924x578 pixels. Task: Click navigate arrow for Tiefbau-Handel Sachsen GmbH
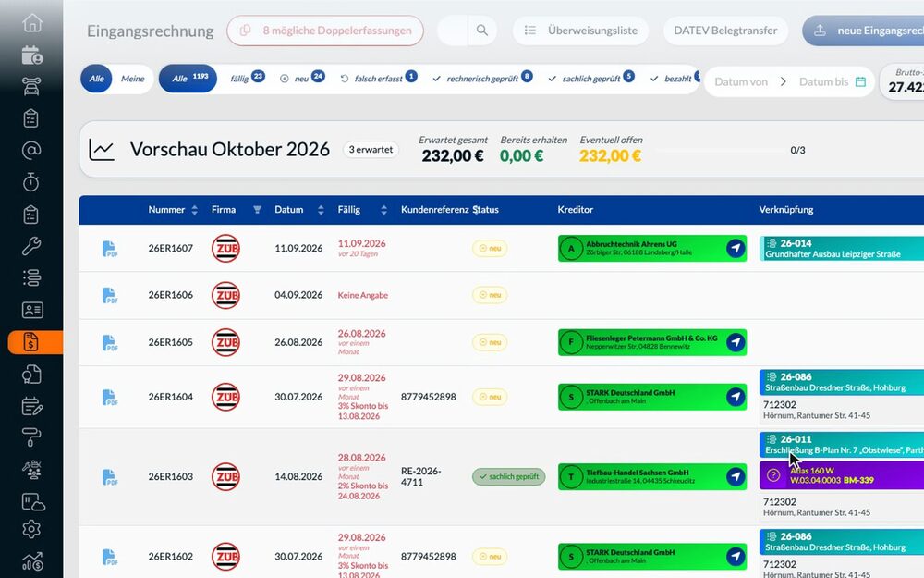click(735, 476)
